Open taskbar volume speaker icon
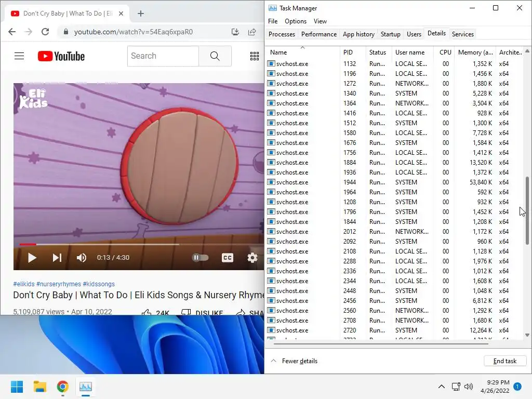Viewport: 532px width, 399px height. tap(469, 387)
